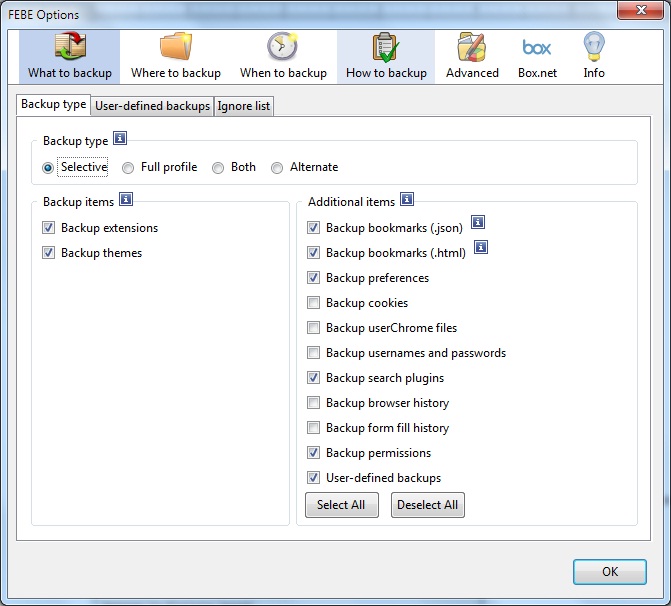Switch to the Backup type tab
Screen dimensions: 671x606
tap(53, 104)
